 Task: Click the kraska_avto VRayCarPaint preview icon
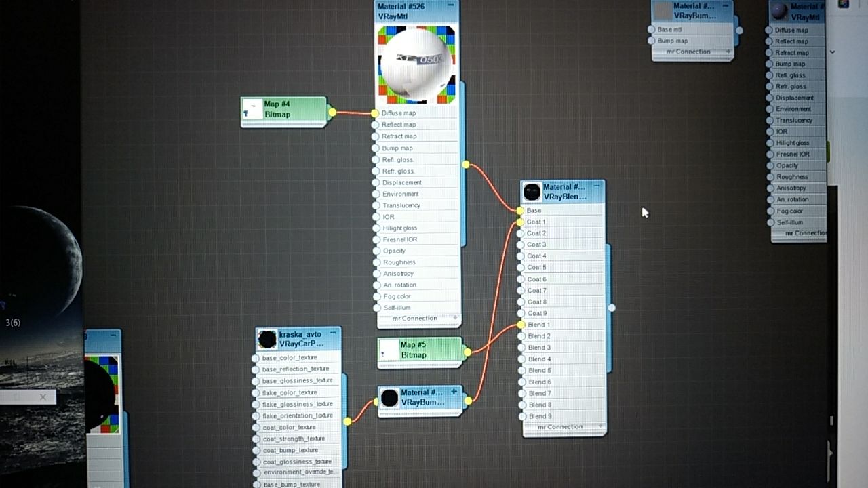coord(268,339)
